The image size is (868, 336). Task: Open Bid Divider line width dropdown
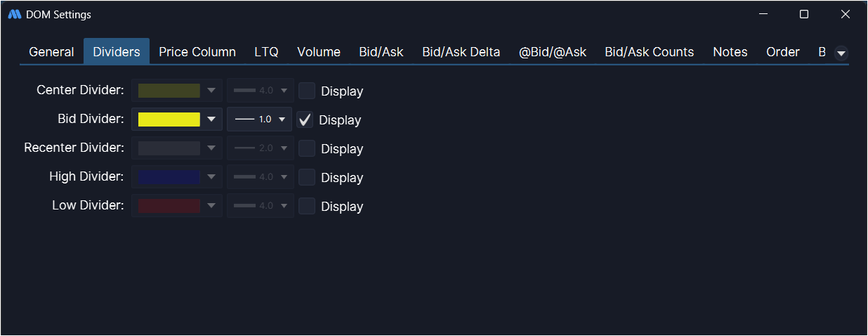(x=259, y=119)
